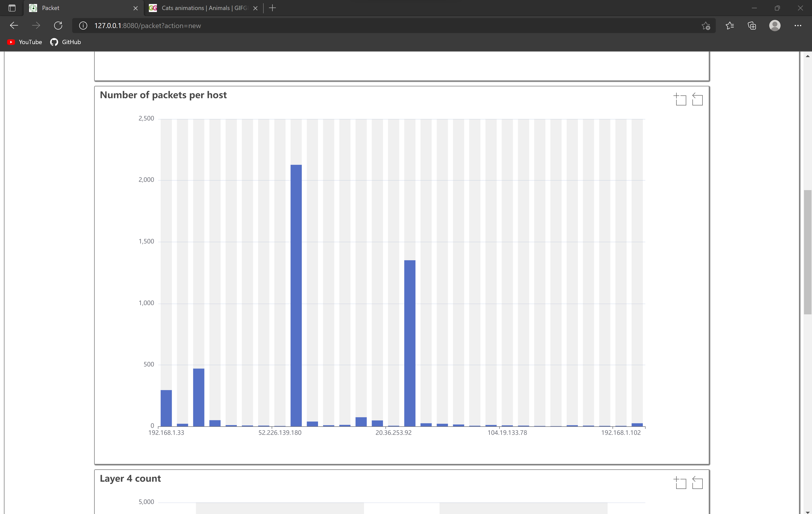Click zoom-reset icon on Layer 4 count chart
The width and height of the screenshot is (812, 514).
[x=697, y=483]
